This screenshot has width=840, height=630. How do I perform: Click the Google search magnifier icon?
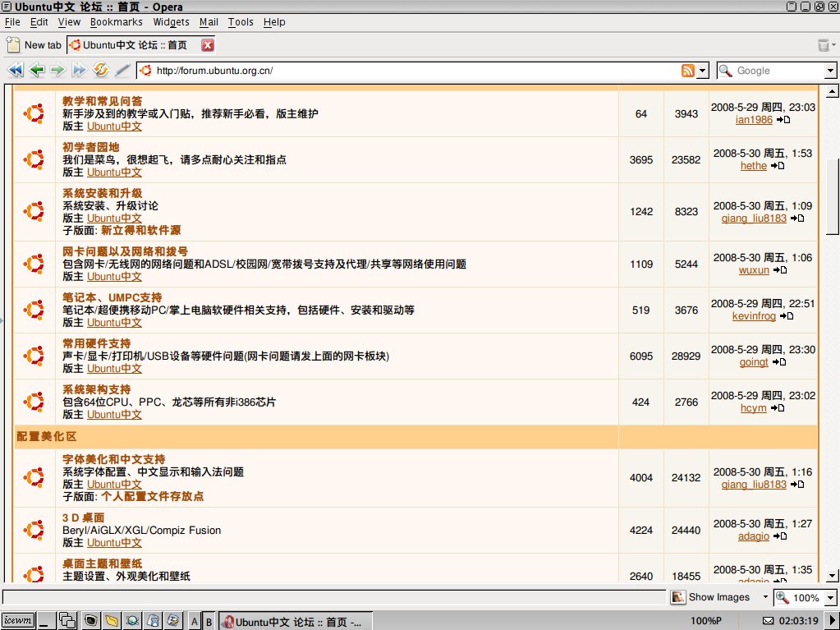[725, 70]
